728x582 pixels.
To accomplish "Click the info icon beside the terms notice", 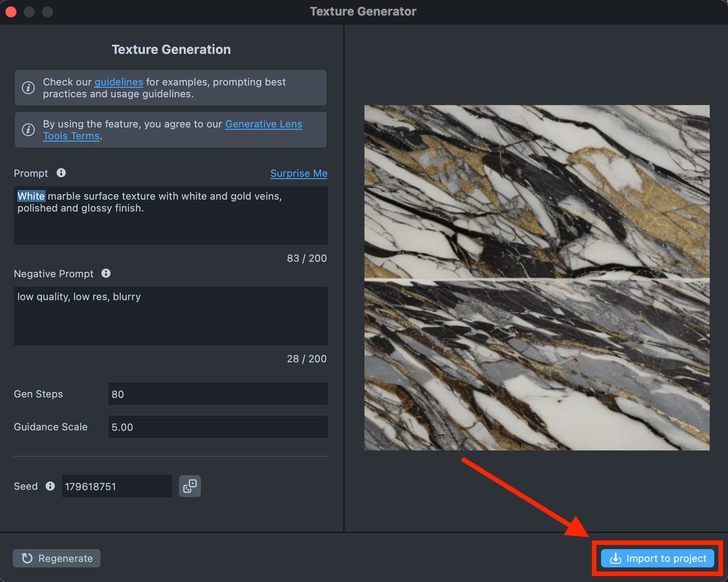I will coord(28,130).
